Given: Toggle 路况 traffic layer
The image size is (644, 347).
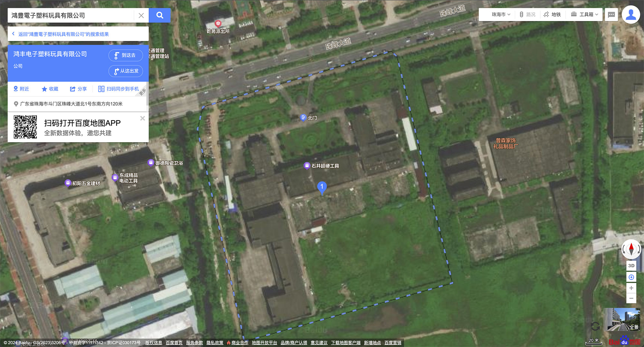Looking at the screenshot, I should click(527, 14).
